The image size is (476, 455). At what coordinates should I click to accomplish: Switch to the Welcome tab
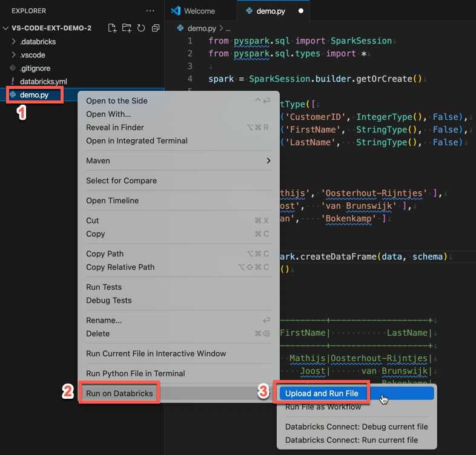point(199,11)
